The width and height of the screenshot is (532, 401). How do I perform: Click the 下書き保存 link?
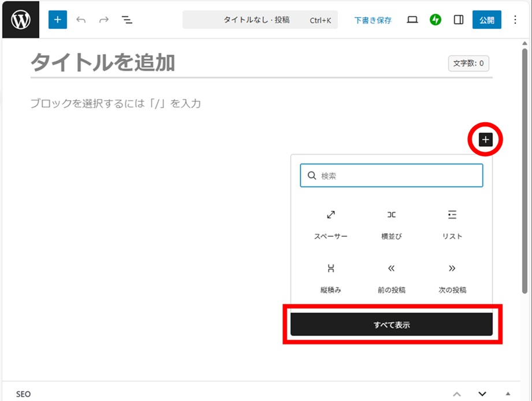(373, 20)
